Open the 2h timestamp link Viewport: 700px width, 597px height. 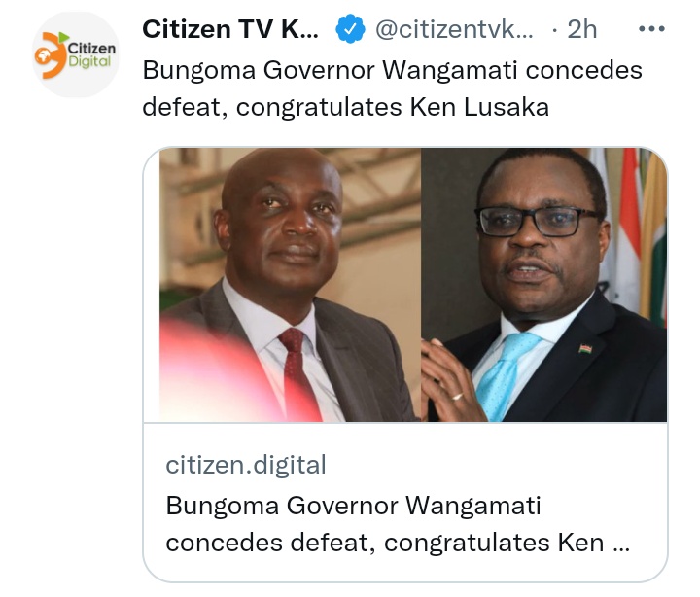tap(581, 29)
